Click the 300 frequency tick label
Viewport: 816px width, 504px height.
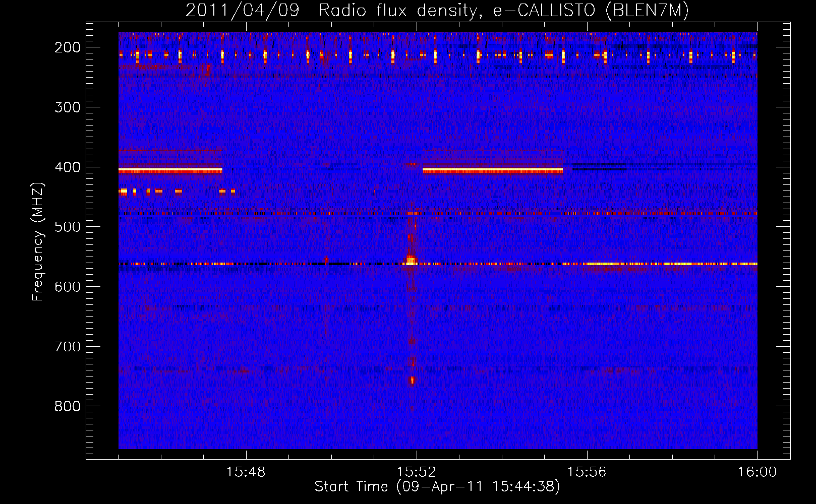point(68,107)
